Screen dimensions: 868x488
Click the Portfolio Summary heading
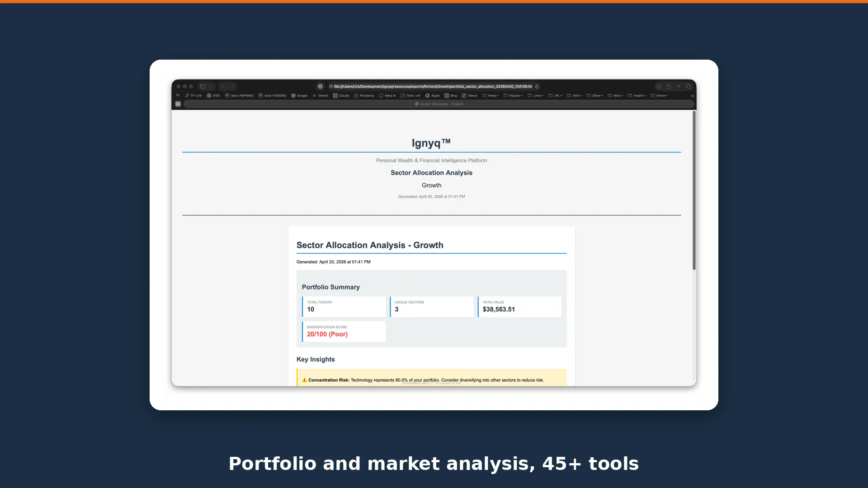[331, 287]
